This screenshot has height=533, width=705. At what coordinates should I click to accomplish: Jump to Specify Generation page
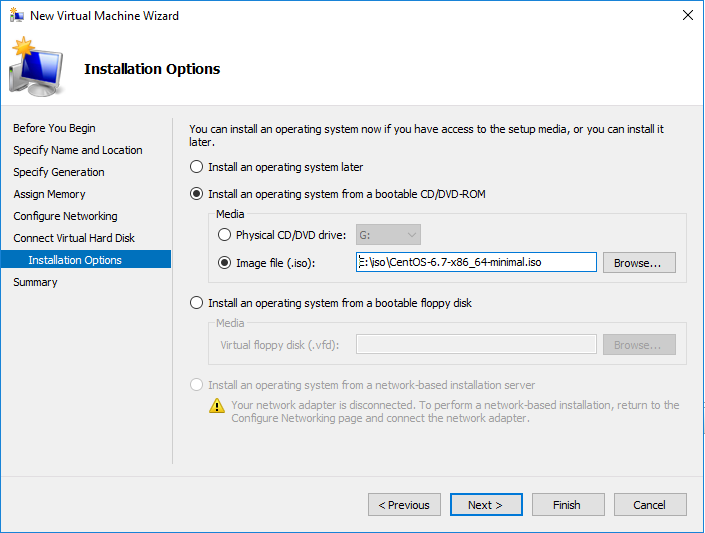click(x=59, y=172)
